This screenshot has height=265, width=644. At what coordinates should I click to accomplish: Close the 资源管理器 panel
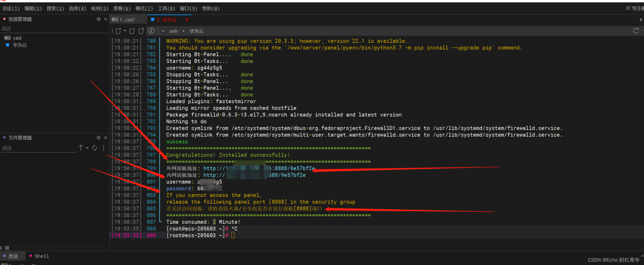click(106, 19)
